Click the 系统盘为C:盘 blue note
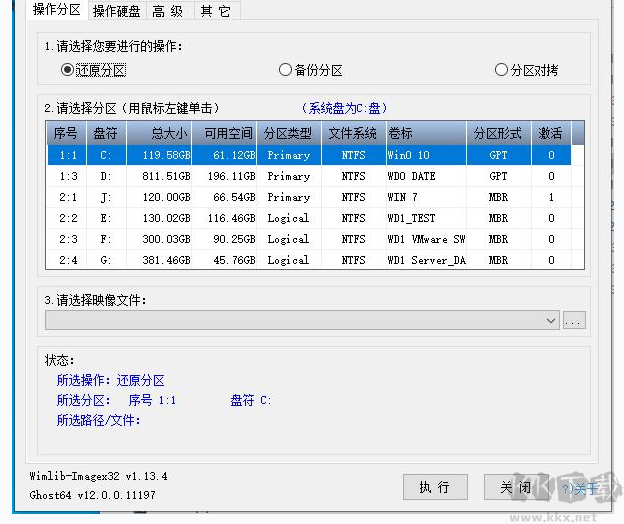Screen dimensions: 624x524 pyautogui.click(x=344, y=108)
